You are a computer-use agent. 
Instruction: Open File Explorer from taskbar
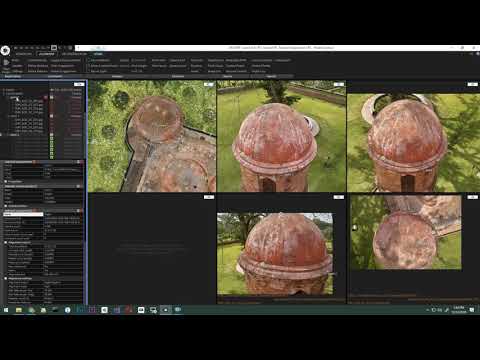(x=19, y=310)
